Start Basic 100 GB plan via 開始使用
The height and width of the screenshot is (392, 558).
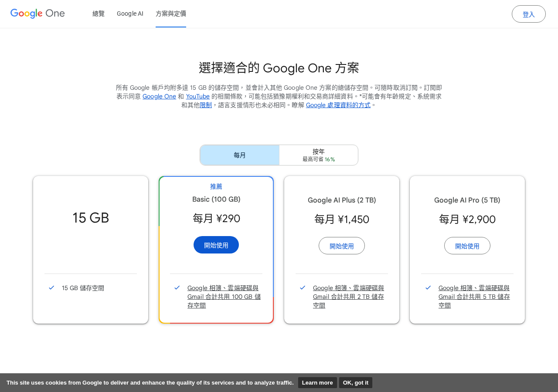click(x=216, y=245)
